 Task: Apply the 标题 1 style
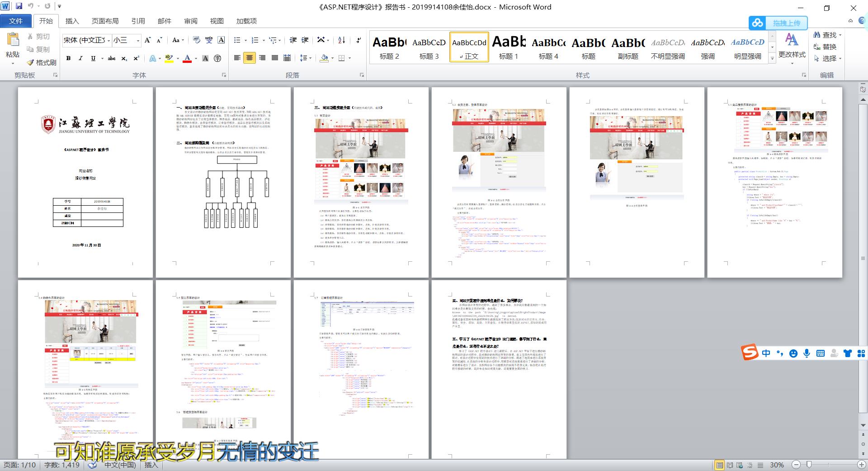tap(509, 47)
